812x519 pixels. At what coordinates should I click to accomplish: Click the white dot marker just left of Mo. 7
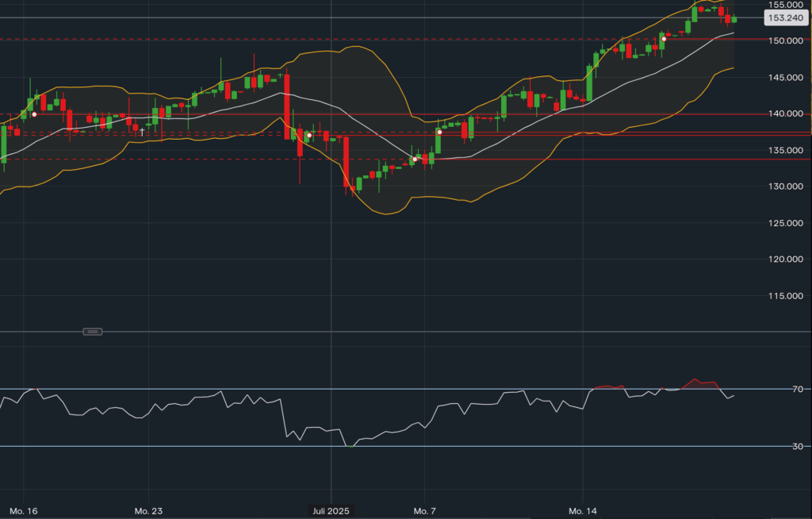click(414, 160)
